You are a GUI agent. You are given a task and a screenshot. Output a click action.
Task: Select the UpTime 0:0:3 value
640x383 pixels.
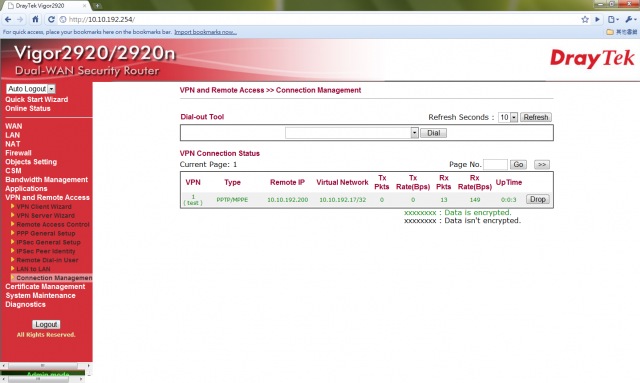[509, 200]
